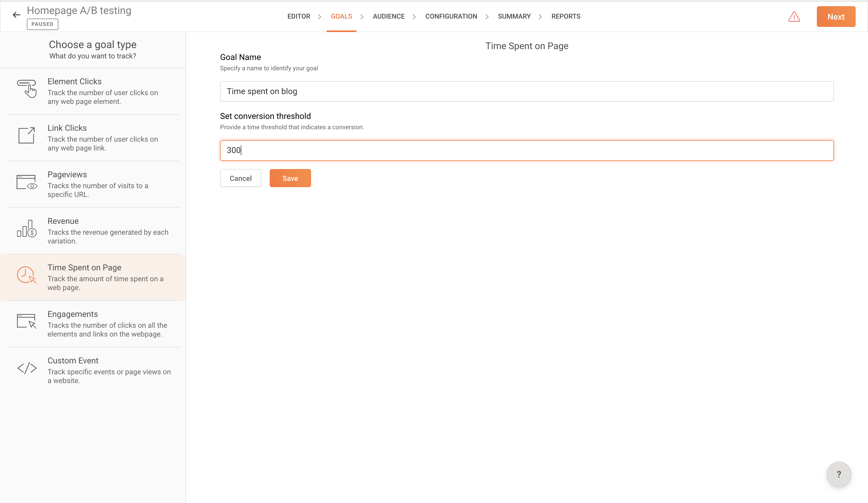Screen dimensions: 868x503
Task: Open the Summary step tab
Action: tap(514, 17)
